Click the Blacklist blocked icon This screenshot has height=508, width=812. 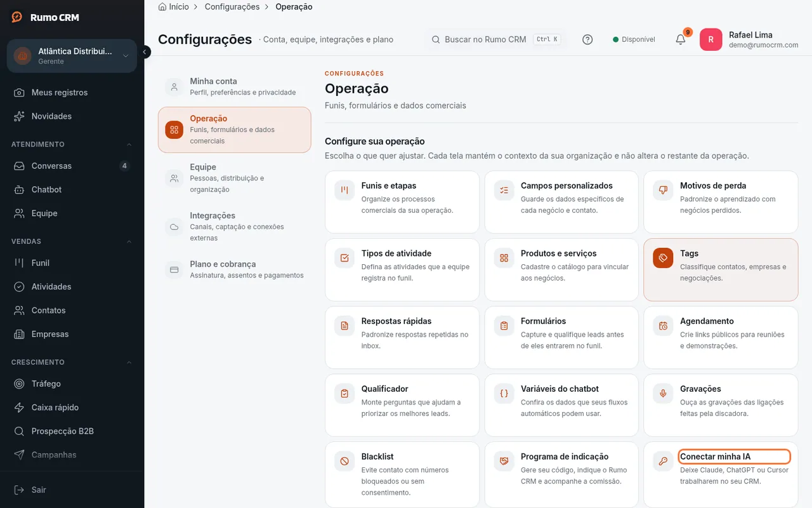(344, 461)
